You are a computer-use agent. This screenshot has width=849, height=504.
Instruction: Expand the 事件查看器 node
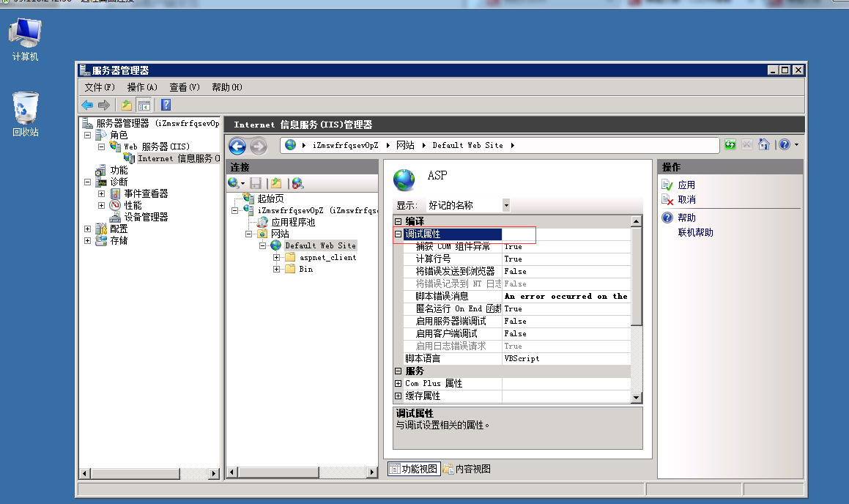coord(101,194)
